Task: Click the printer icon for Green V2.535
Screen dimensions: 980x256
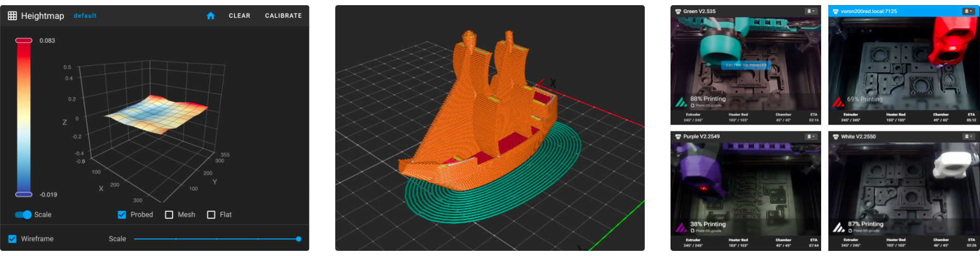Action: click(678, 11)
